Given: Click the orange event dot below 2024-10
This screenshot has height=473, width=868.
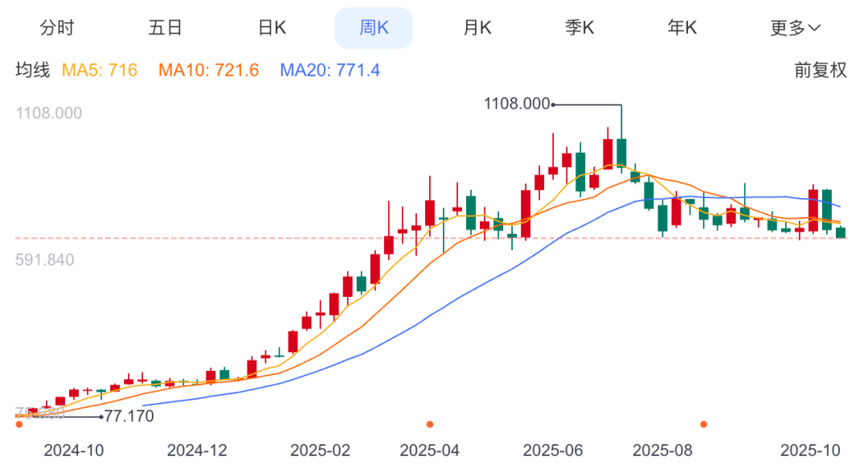Looking at the screenshot, I should (x=19, y=424).
